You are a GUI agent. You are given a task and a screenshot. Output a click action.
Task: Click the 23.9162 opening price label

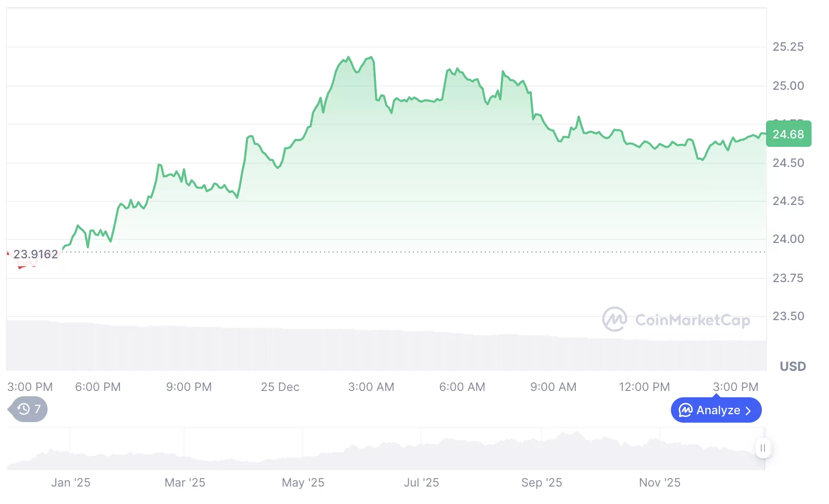pos(35,254)
